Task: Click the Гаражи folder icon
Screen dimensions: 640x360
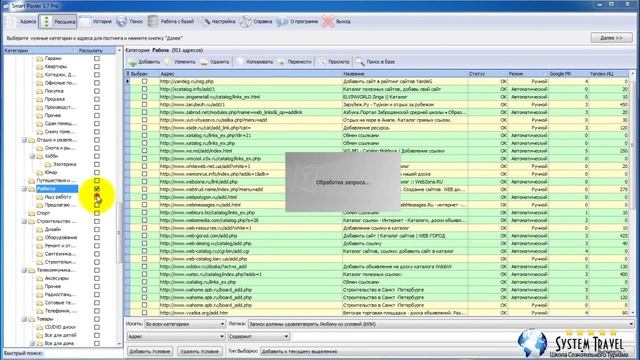Action: [x=40, y=58]
